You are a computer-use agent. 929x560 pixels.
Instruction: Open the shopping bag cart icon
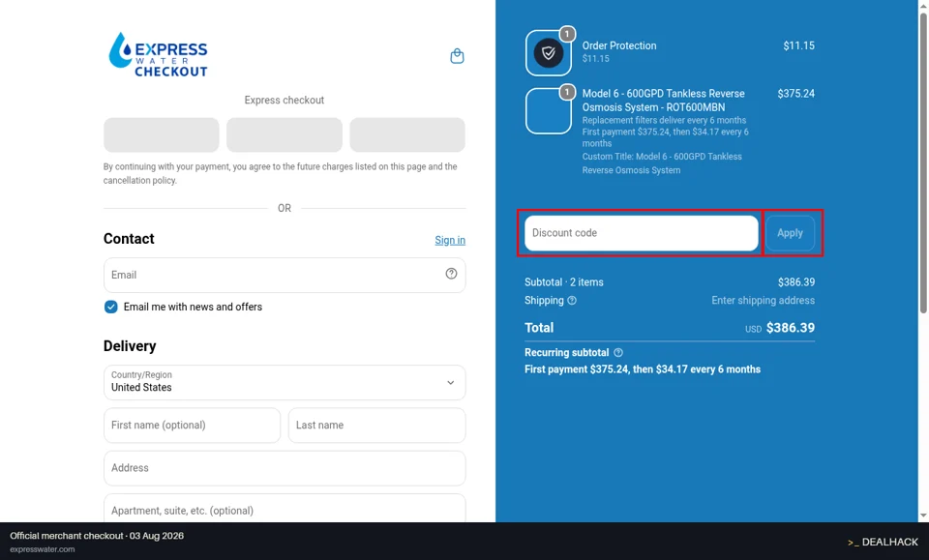pos(457,56)
